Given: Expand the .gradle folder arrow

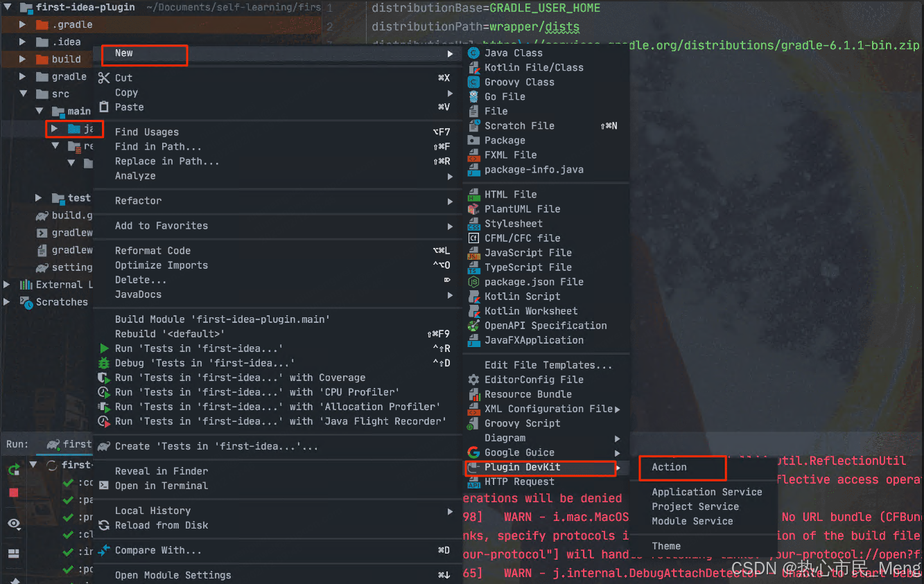Looking at the screenshot, I should point(23,24).
